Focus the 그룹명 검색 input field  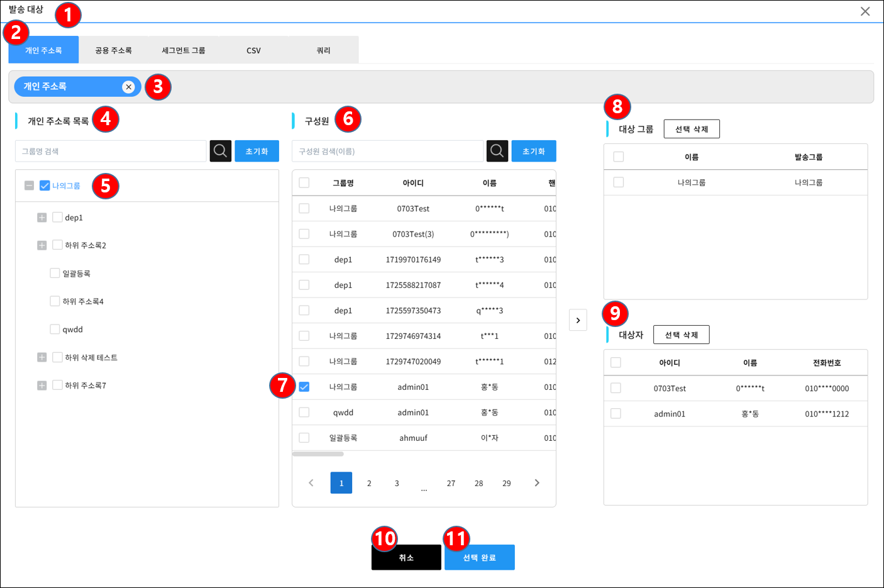click(111, 151)
